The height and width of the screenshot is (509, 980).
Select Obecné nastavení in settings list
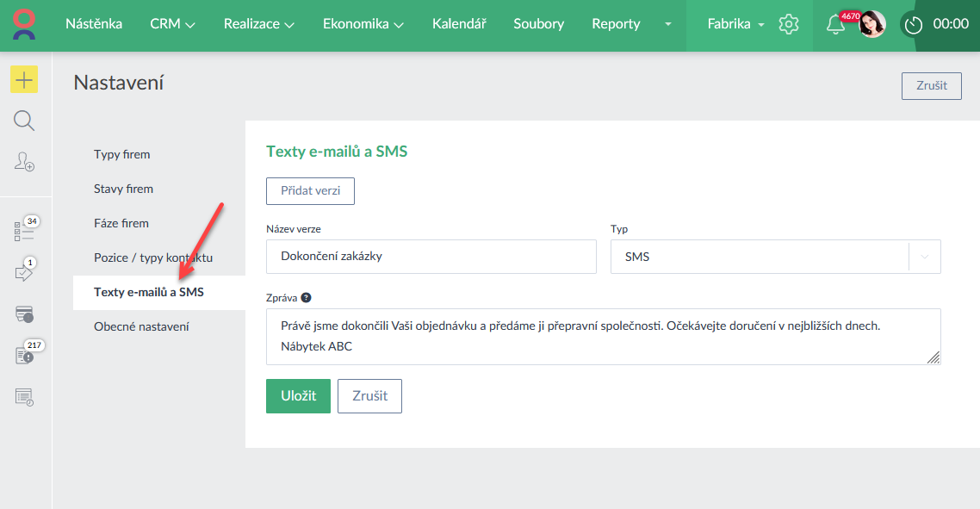point(141,326)
